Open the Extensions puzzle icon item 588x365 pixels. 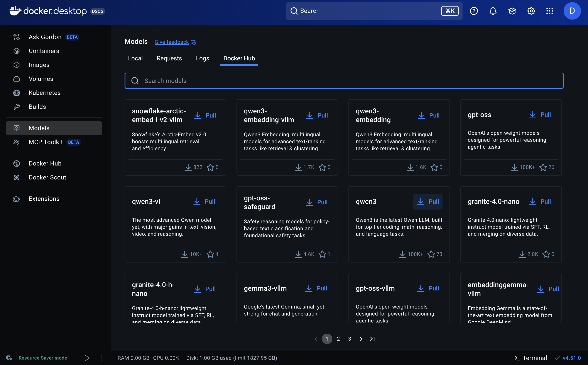(x=44, y=199)
